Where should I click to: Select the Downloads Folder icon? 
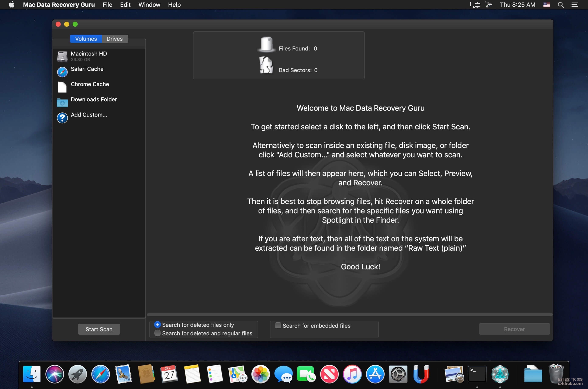[x=62, y=102]
